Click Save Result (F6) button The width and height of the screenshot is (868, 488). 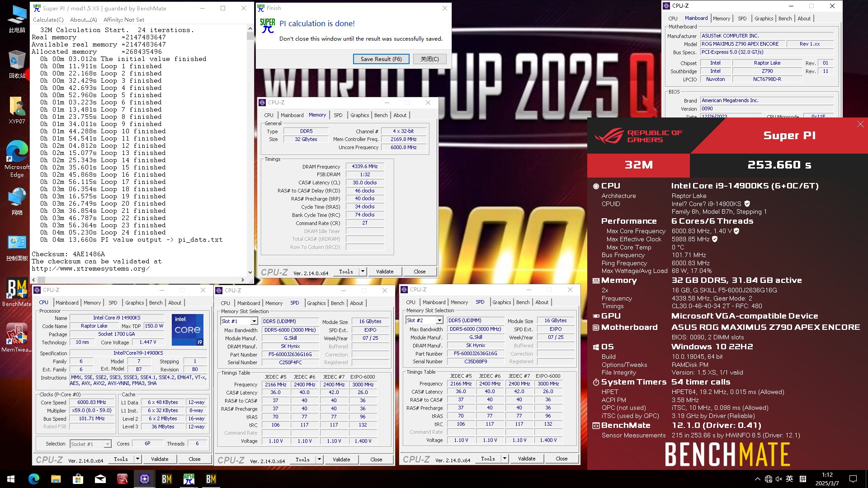point(381,59)
